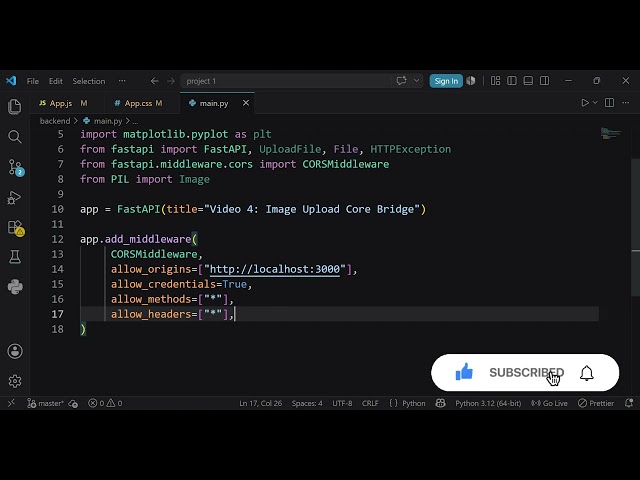Click the master branch in status bar
The image size is (640, 480).
coord(46,403)
